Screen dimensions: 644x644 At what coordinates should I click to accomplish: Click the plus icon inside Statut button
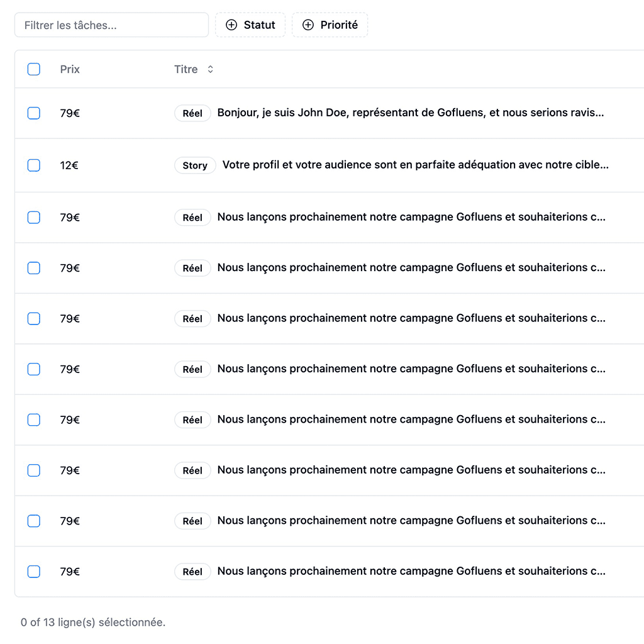point(231,25)
